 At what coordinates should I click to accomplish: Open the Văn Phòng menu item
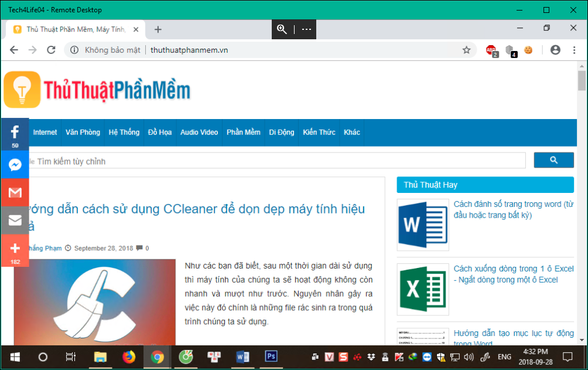[83, 133]
